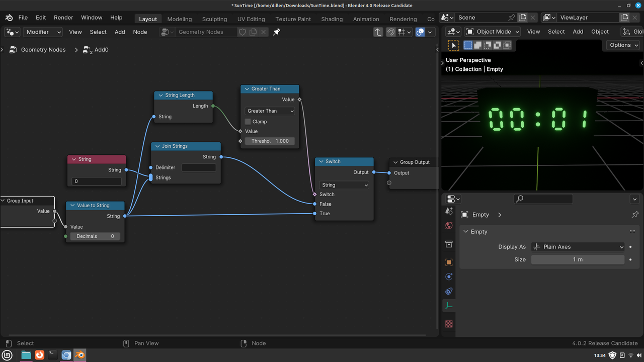Open the Texture properties checker icon
Image resolution: width=644 pixels, height=362 pixels.
[449, 324]
